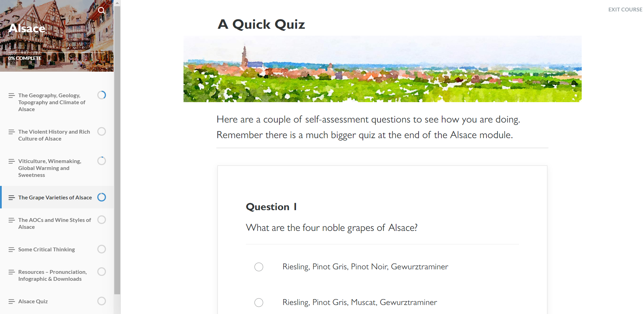Select answer with Muscat radio button
Viewport: 644px width, 314px height.
(x=259, y=303)
